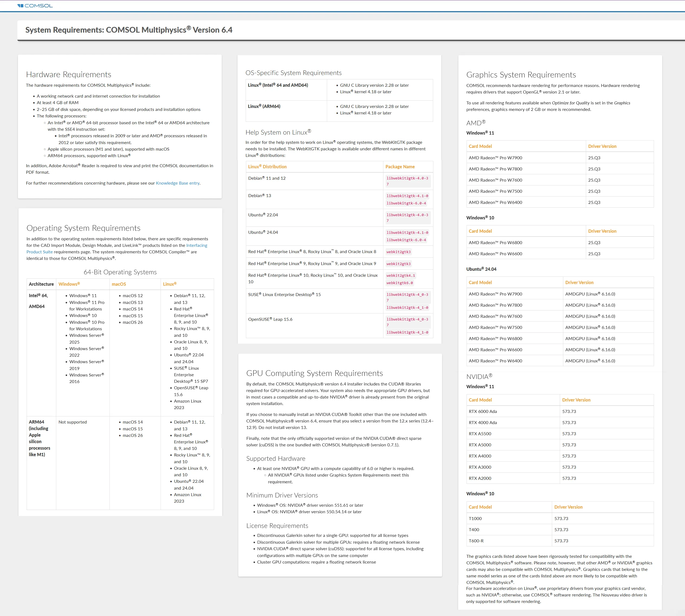Click the Windows column header

[x=69, y=284]
